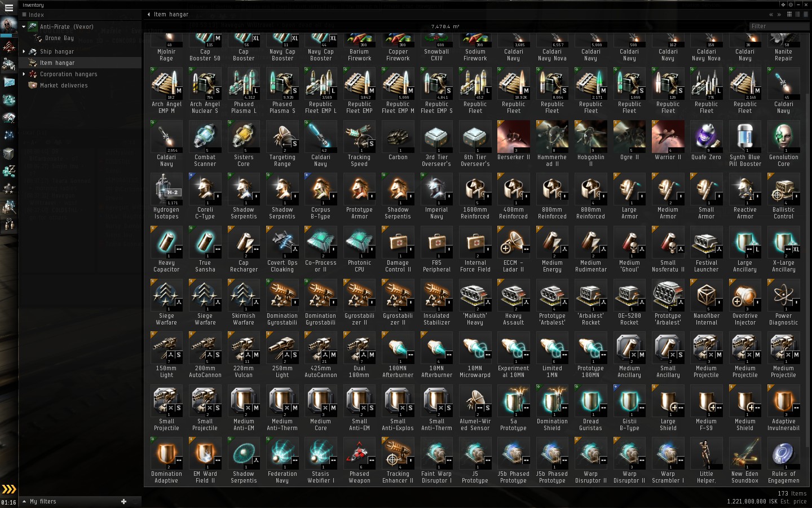Image resolution: width=812 pixels, height=508 pixels.
Task: Open the Neocom main menu icon
Action: pyautogui.click(x=8, y=8)
